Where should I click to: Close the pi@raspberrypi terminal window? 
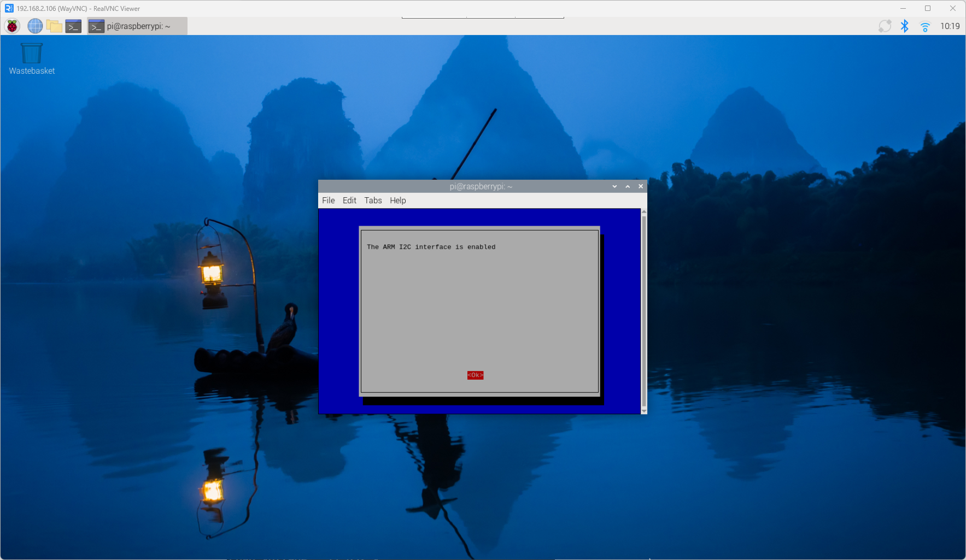click(x=641, y=186)
